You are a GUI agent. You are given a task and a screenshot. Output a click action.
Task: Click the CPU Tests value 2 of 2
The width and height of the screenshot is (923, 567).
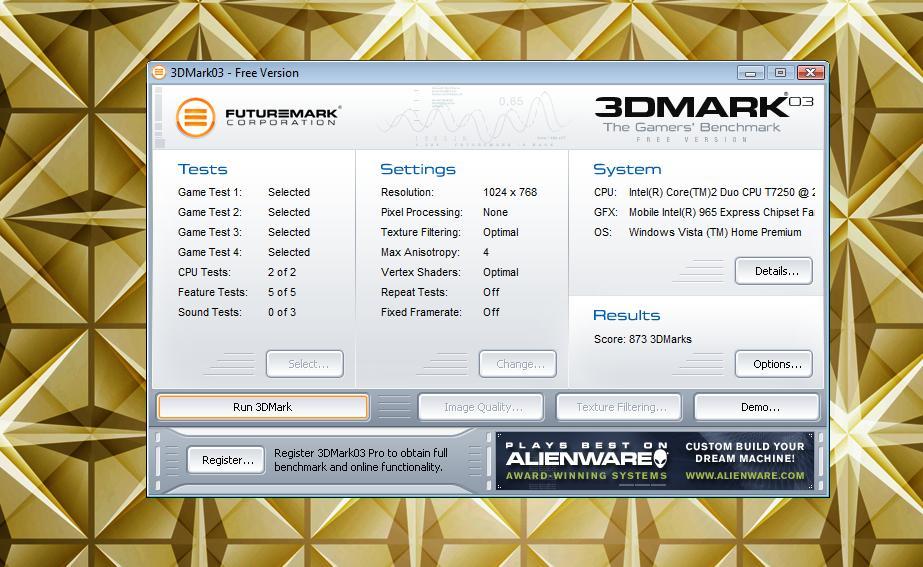[282, 273]
